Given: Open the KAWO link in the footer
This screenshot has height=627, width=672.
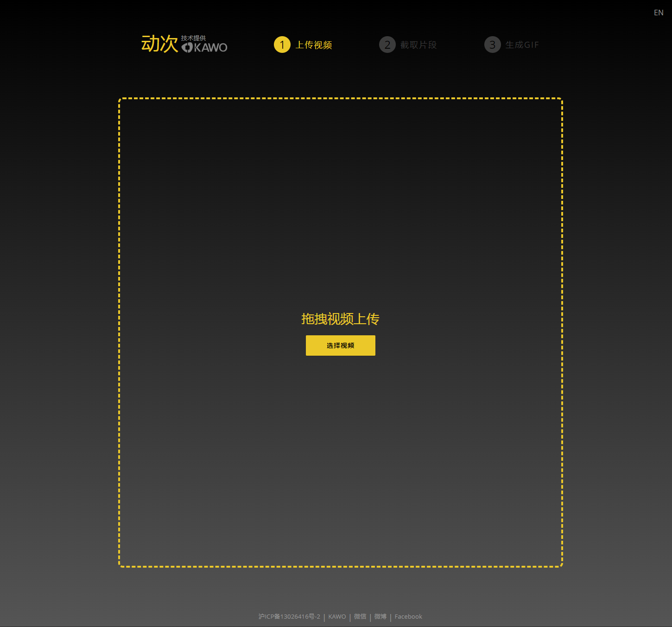Looking at the screenshot, I should coord(337,616).
